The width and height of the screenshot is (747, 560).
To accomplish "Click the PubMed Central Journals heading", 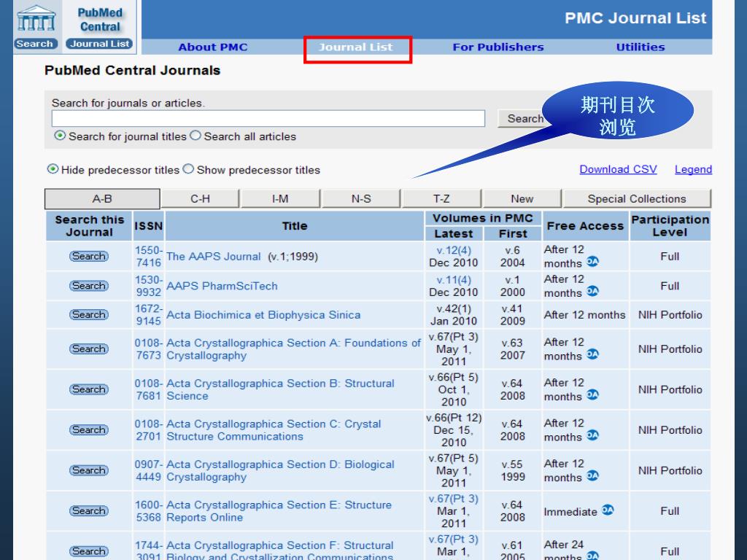I will [132, 71].
